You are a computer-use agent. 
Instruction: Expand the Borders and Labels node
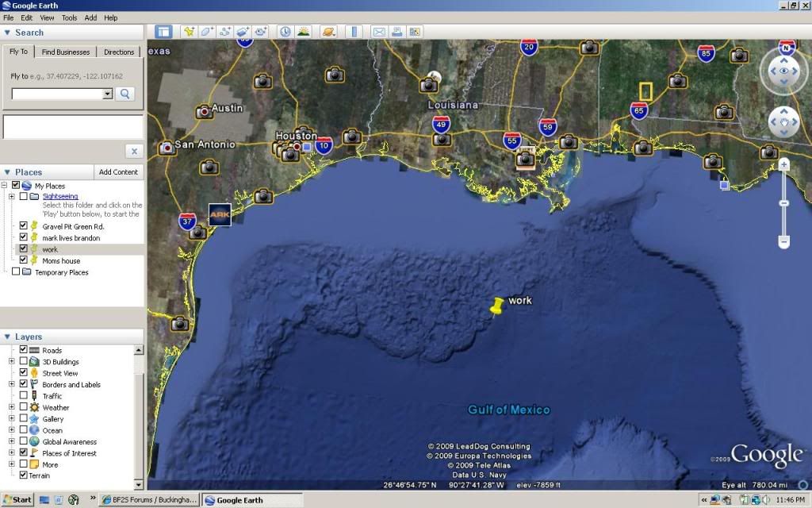tap(12, 385)
